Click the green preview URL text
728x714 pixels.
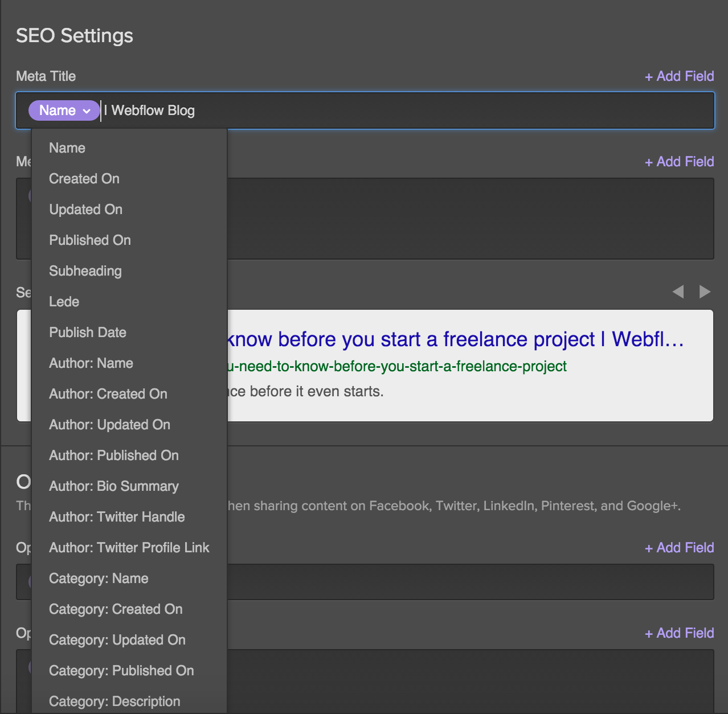pos(396,366)
